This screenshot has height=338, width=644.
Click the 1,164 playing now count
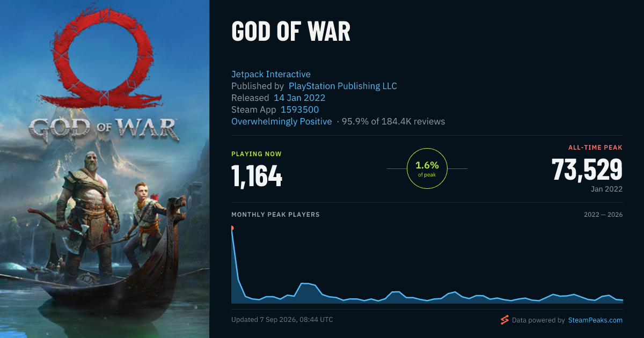(x=257, y=176)
